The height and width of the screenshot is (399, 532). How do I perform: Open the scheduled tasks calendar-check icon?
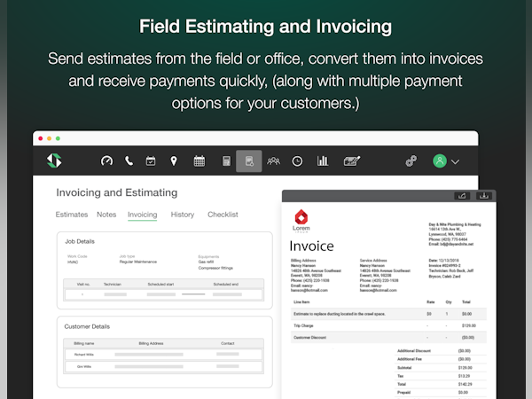click(x=151, y=160)
